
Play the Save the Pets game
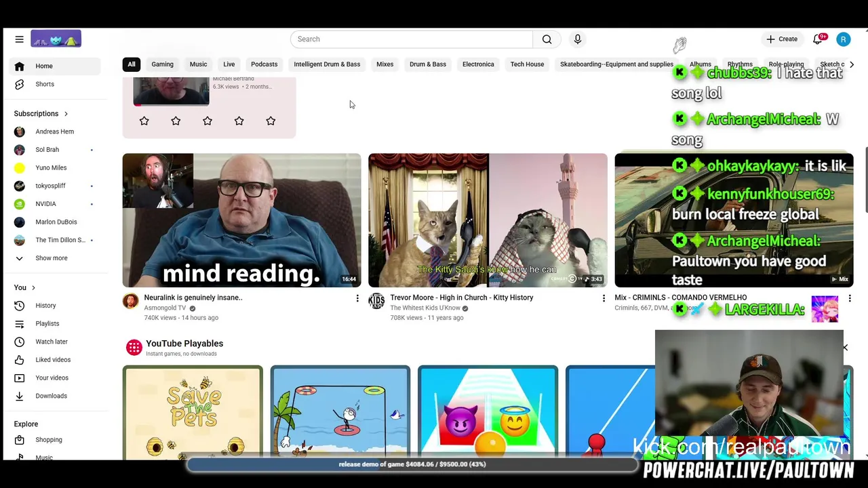tap(193, 413)
